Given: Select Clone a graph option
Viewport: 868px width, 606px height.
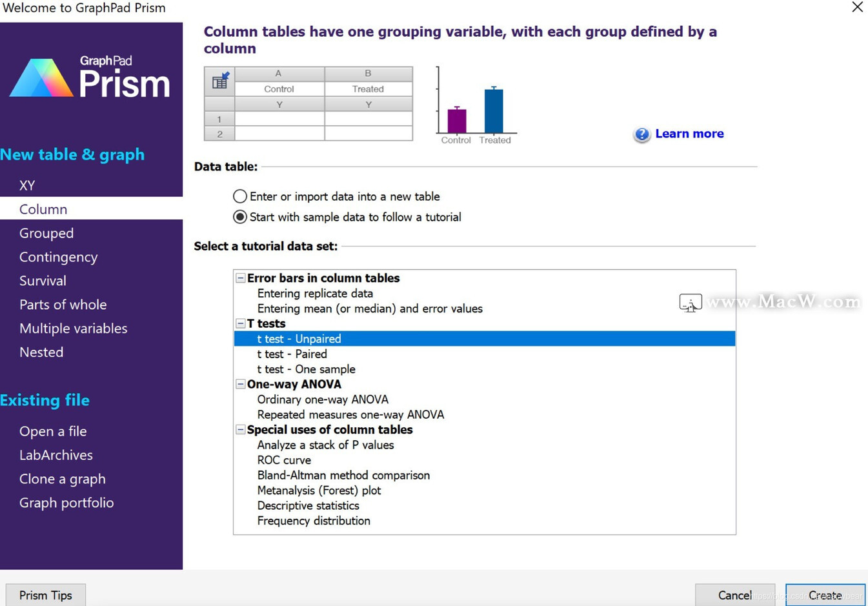Looking at the screenshot, I should (63, 479).
